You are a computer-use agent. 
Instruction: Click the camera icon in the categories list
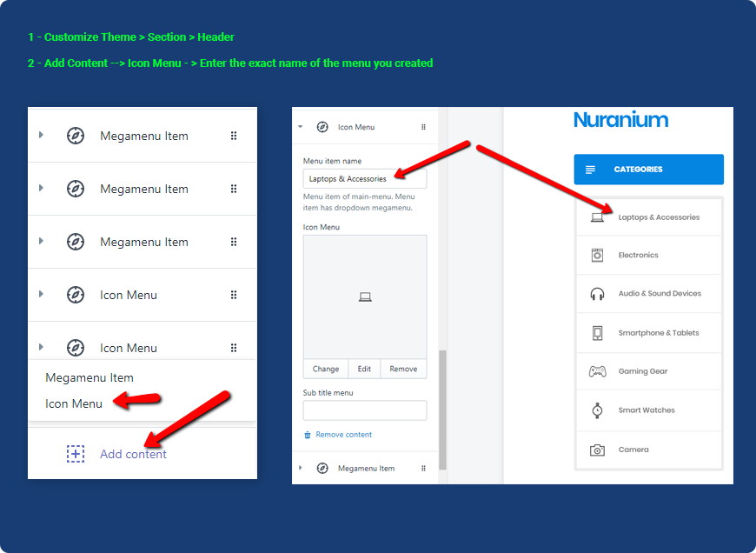(597, 450)
